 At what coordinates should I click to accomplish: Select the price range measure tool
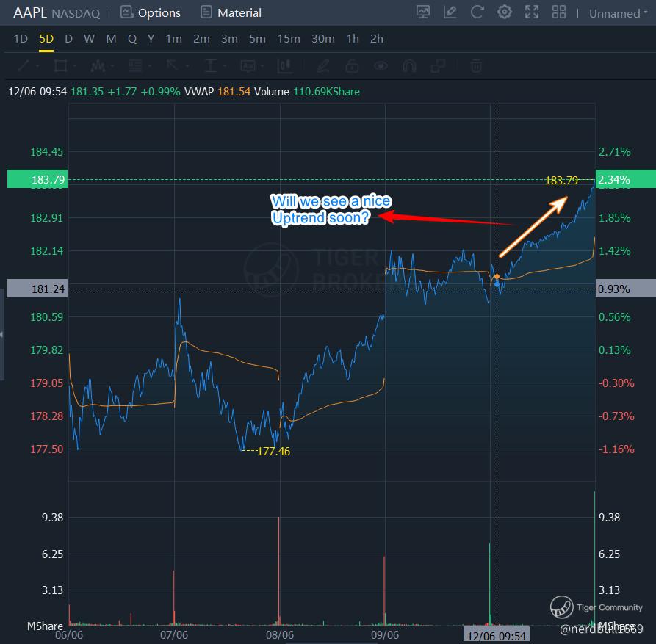[210, 65]
